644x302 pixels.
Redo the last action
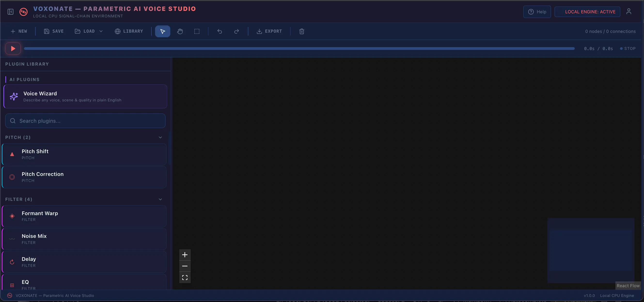point(236,31)
